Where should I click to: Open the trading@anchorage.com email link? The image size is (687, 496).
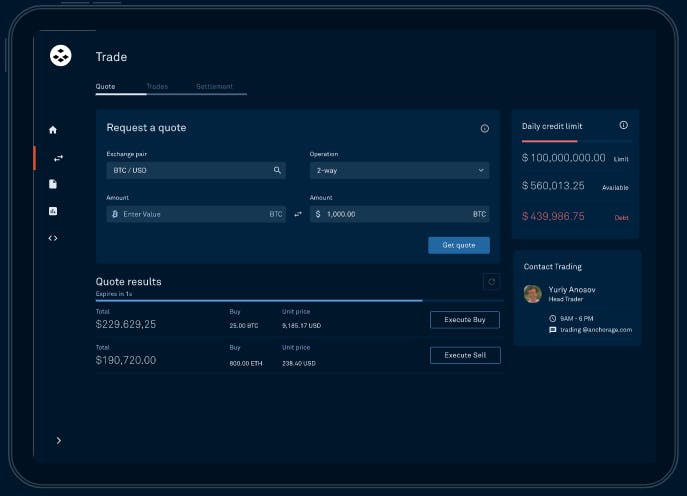(596, 330)
